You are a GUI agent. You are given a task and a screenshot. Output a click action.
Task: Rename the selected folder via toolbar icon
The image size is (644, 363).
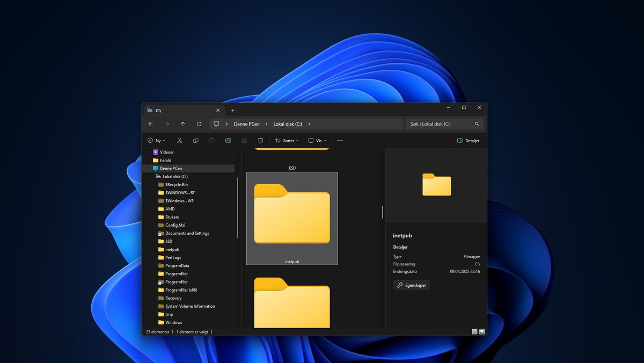228,141
